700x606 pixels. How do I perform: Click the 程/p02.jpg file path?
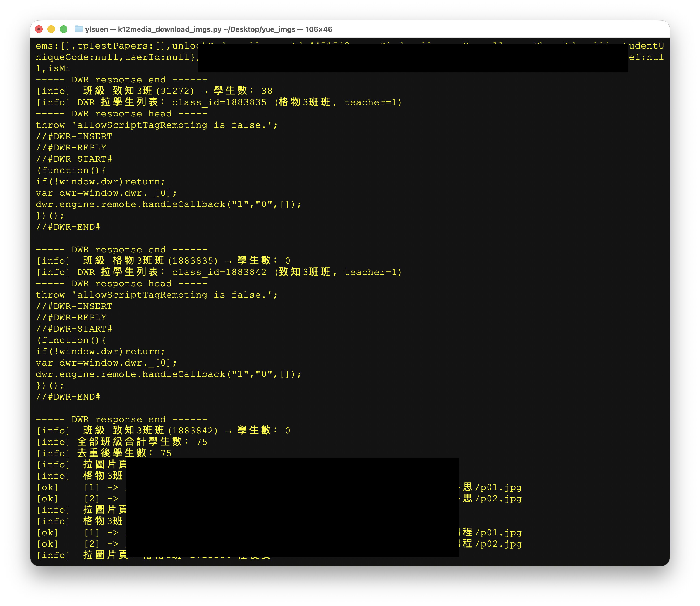pos(492,544)
